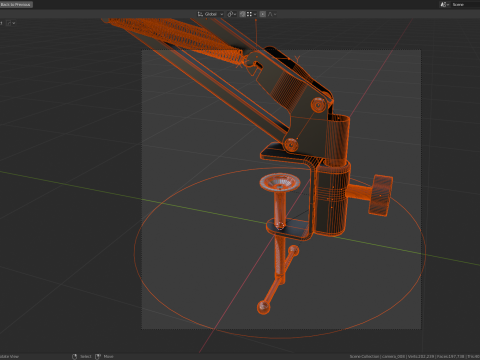Open the proportional editing falloff dropdown

[x=272, y=14]
